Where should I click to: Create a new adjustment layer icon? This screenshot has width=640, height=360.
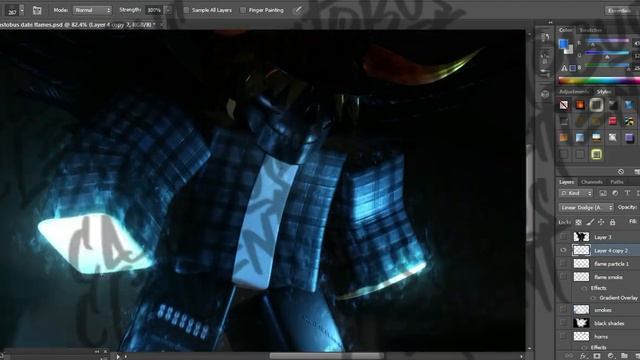[611, 356]
